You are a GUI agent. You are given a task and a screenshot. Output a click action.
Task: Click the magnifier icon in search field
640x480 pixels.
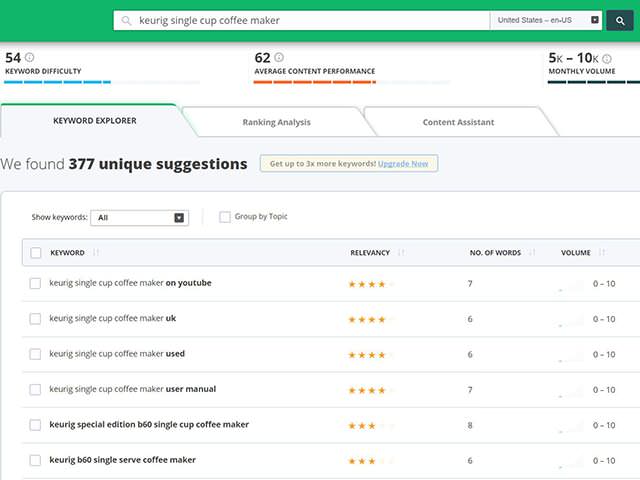tap(127, 20)
